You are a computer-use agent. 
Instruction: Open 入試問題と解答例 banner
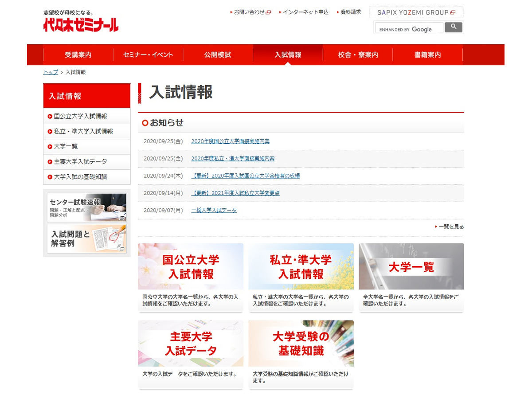point(86,239)
